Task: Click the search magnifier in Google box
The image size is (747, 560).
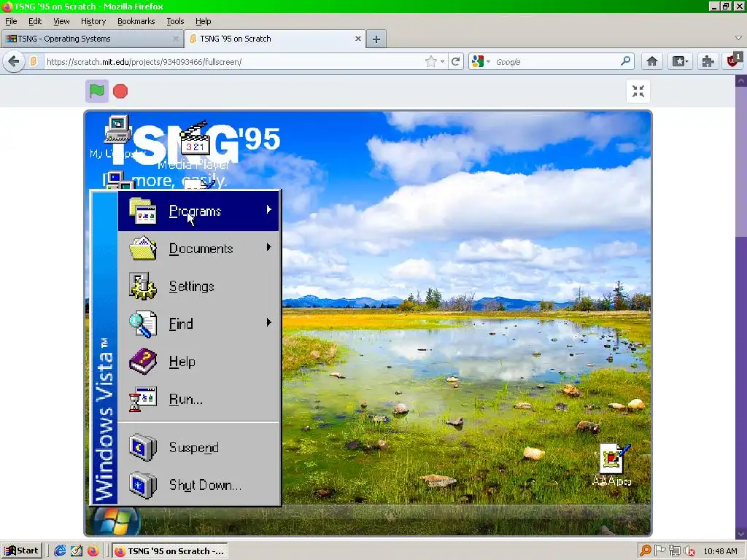Action: (x=625, y=61)
